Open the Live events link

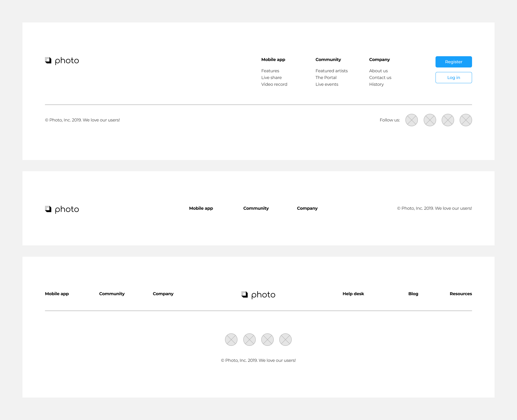(327, 84)
